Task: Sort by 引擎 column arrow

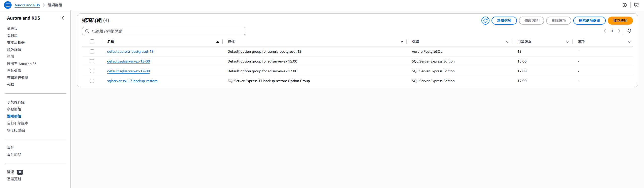Action: tap(507, 42)
